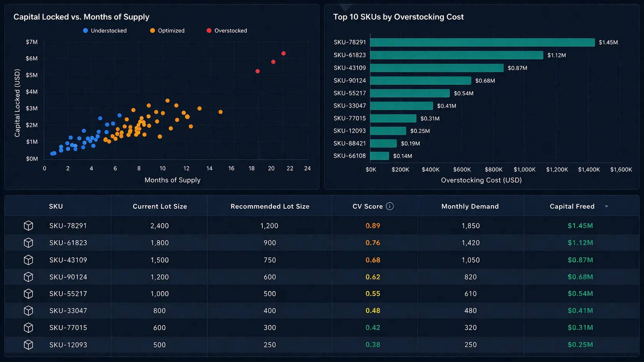Click the longest bar for SKU-78291
The image size is (644, 362).
(482, 42)
